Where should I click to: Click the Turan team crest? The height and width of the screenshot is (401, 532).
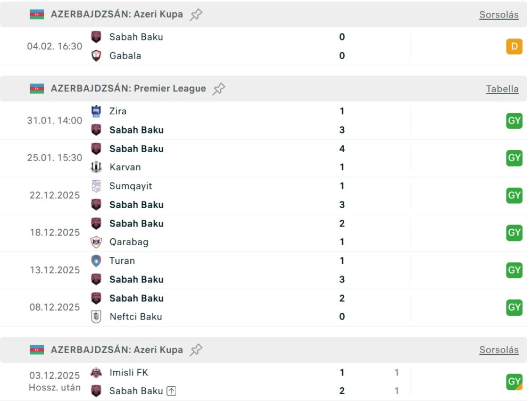coord(96,261)
